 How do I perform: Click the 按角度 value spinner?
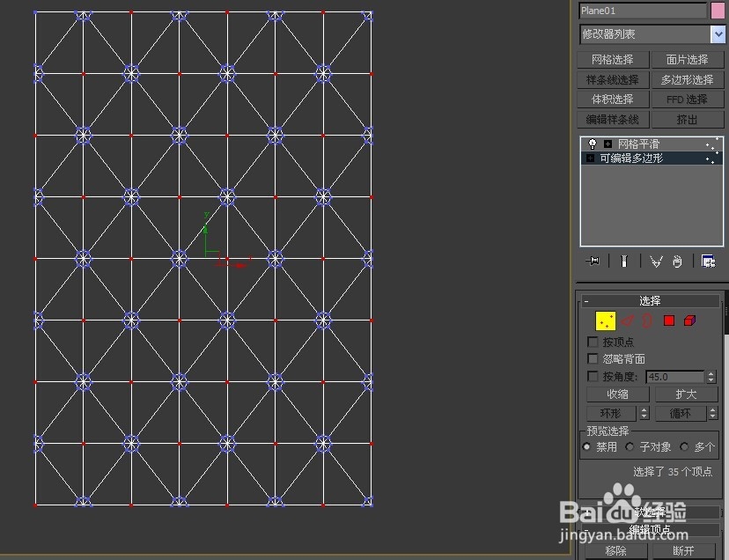pos(711,377)
